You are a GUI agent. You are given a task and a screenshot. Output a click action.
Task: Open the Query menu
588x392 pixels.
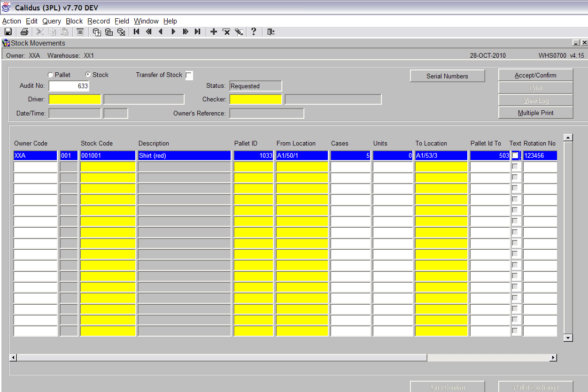pyautogui.click(x=52, y=21)
